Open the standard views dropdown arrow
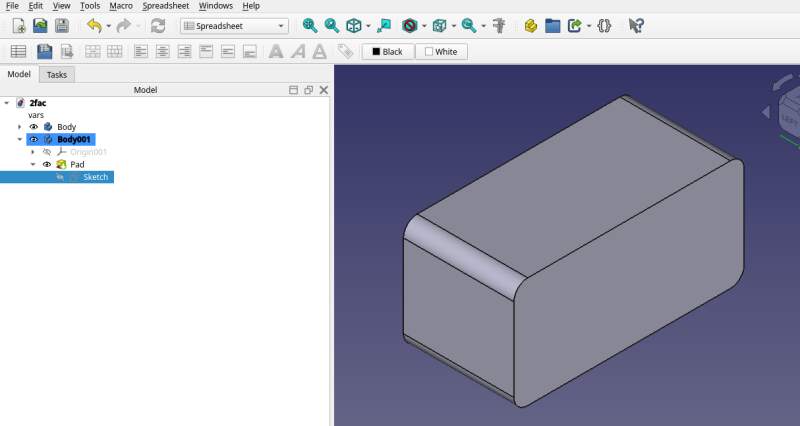 (368, 26)
